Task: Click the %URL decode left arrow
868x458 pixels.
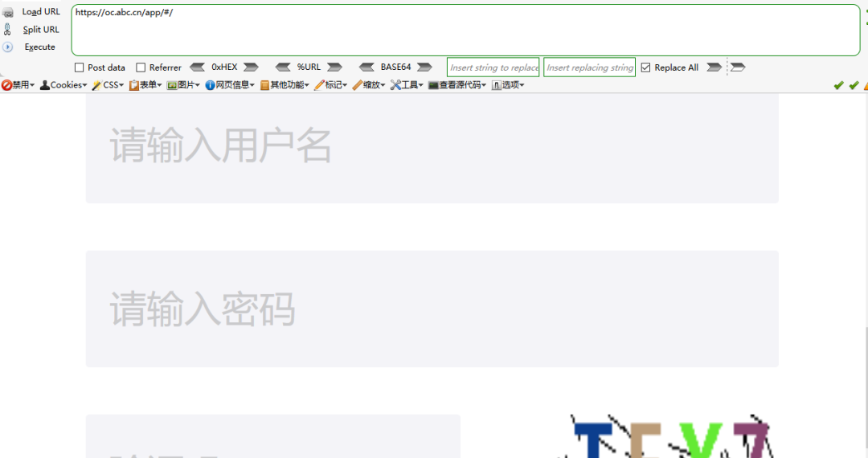Action: [283, 67]
